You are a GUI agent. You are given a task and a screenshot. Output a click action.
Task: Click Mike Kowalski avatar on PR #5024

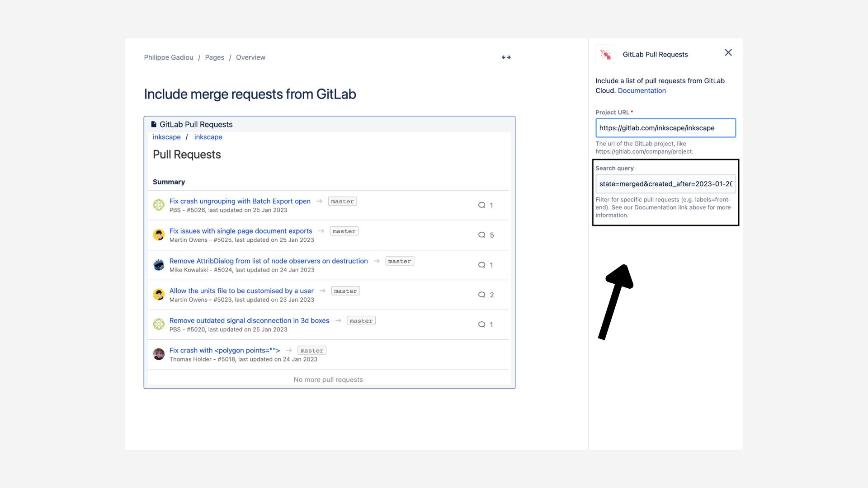coord(159,264)
